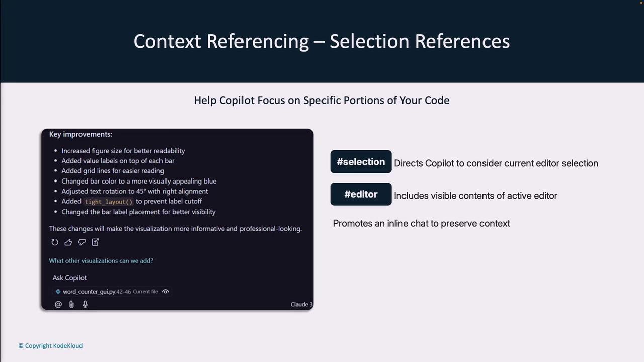Click the paperclip attach context icon

[x=71, y=304]
